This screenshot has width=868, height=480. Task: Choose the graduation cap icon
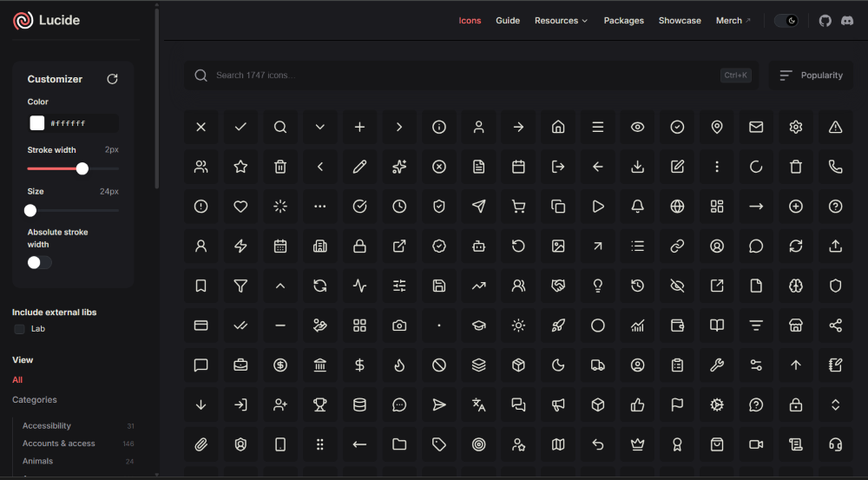click(x=479, y=325)
